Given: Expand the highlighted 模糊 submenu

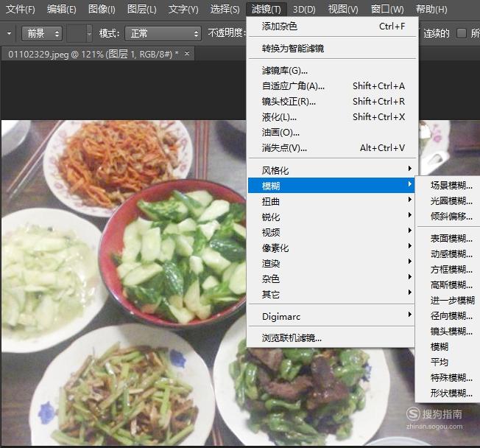Looking at the screenshot, I should point(331,186).
